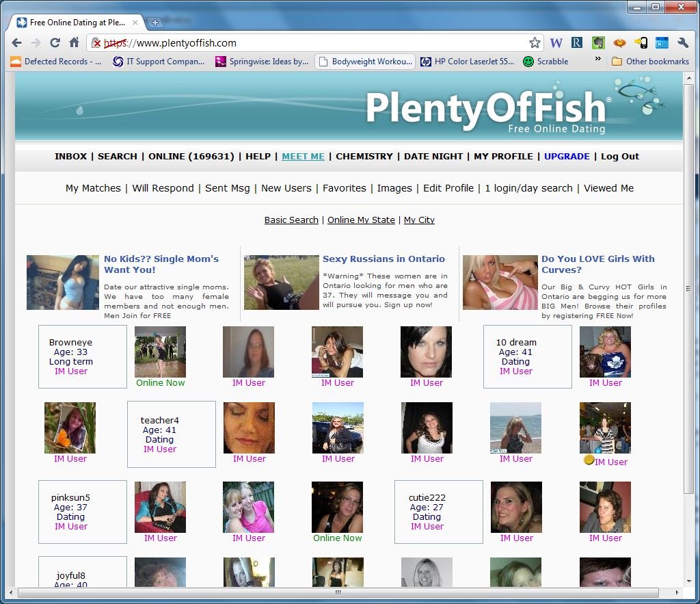Image resolution: width=700 pixels, height=604 pixels.
Task: View Sent Msg
Action: pyautogui.click(x=227, y=188)
